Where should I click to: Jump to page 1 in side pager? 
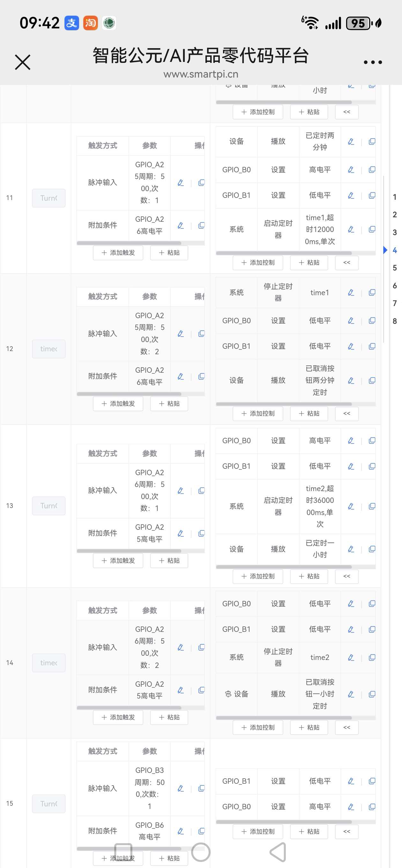coord(395,197)
